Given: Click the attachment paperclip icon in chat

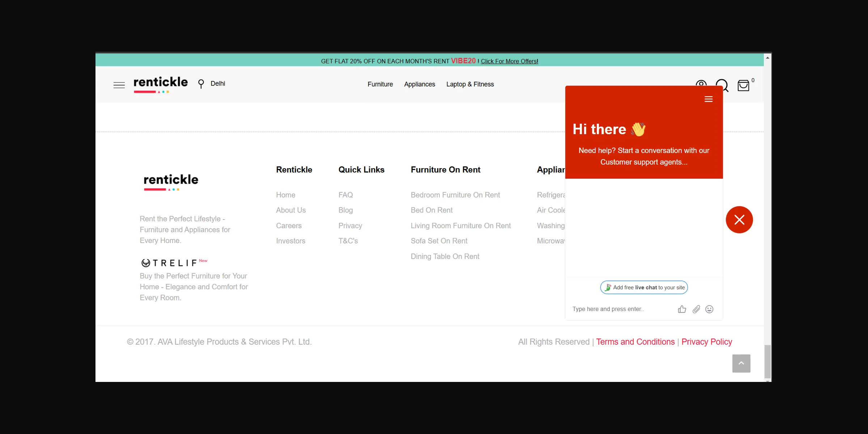Looking at the screenshot, I should pos(696,309).
